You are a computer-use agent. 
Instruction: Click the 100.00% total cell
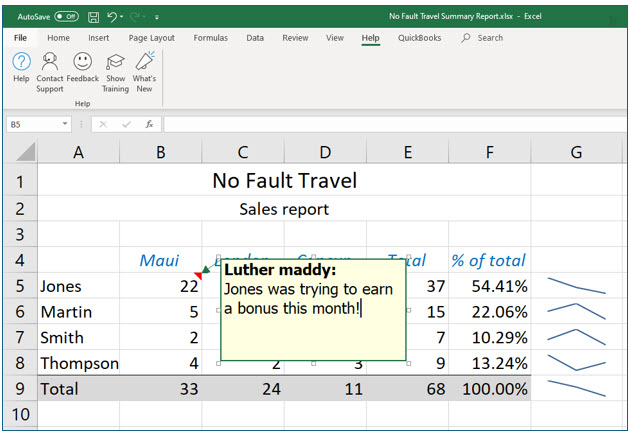(489, 389)
